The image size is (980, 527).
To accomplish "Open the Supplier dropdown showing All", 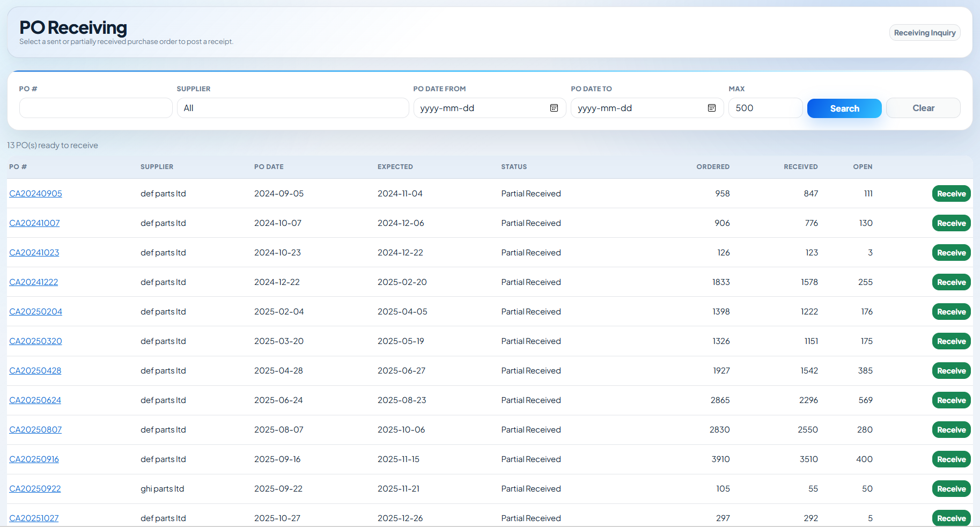I will pos(293,108).
